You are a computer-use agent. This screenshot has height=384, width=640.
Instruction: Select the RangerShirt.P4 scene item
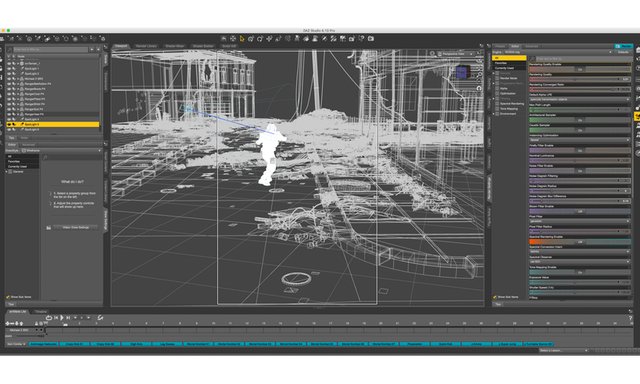click(35, 104)
